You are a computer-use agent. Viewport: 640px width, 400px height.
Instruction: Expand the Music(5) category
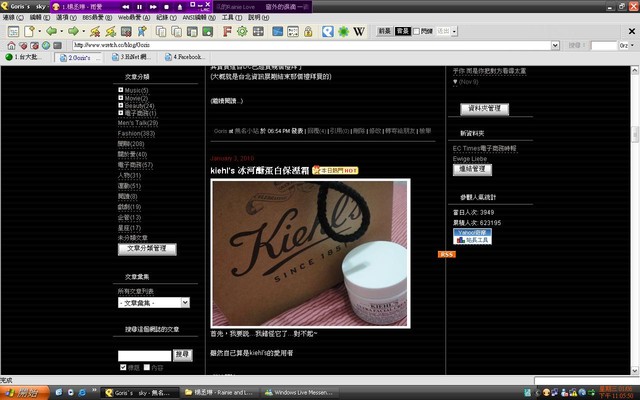[x=120, y=90]
